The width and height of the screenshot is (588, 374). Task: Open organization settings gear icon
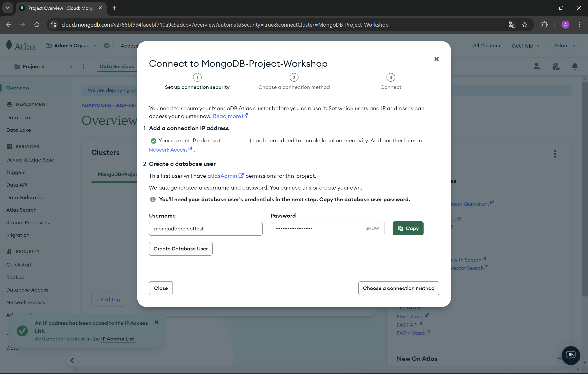coord(107,46)
